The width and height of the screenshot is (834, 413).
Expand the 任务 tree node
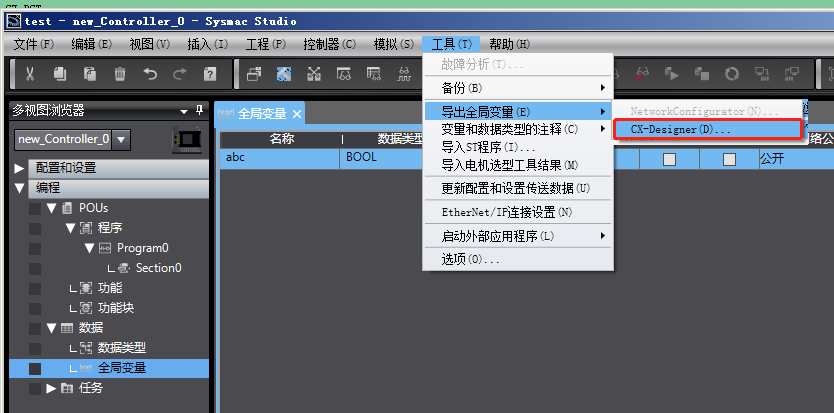(x=51, y=389)
